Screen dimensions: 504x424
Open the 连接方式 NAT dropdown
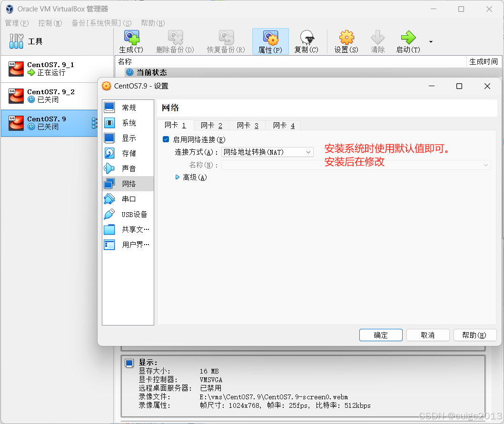[267, 152]
